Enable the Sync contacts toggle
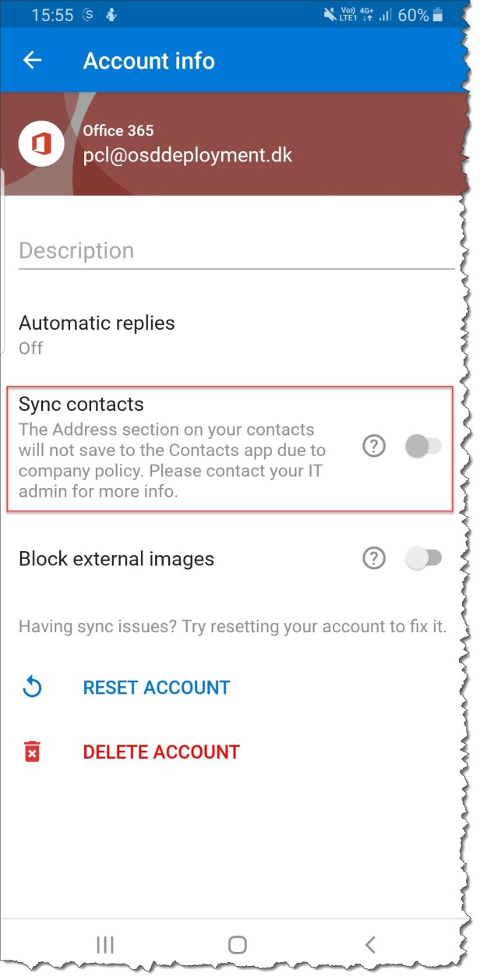The width and height of the screenshot is (480, 980). (x=423, y=446)
